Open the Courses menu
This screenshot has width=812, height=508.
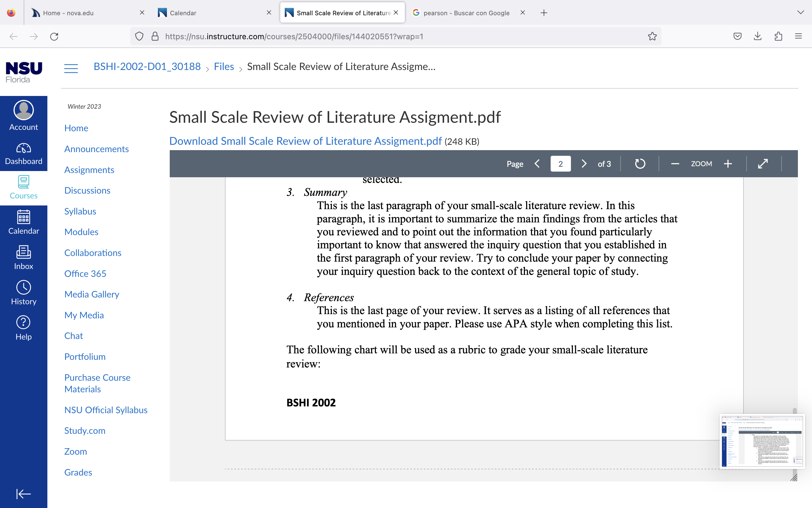[23, 187]
